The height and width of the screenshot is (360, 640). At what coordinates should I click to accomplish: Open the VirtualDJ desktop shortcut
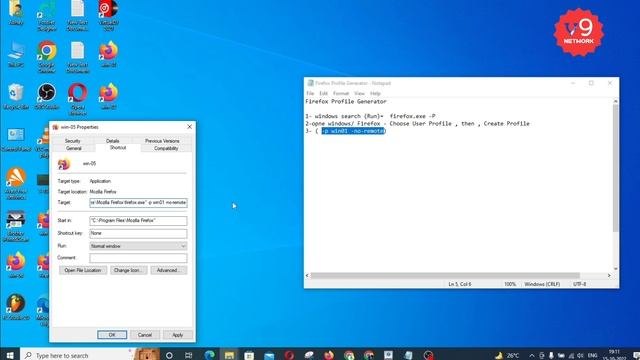108,16
